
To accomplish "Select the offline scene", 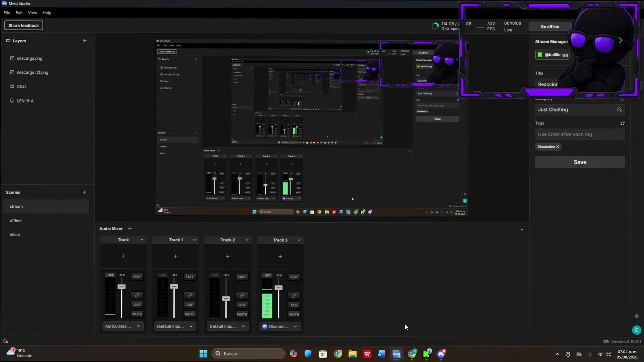I will tap(45, 220).
